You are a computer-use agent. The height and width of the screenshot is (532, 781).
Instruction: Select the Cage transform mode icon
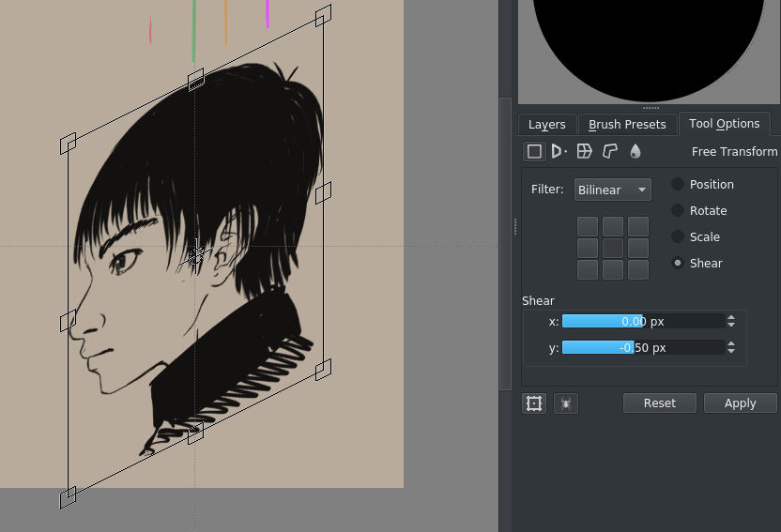[610, 151]
